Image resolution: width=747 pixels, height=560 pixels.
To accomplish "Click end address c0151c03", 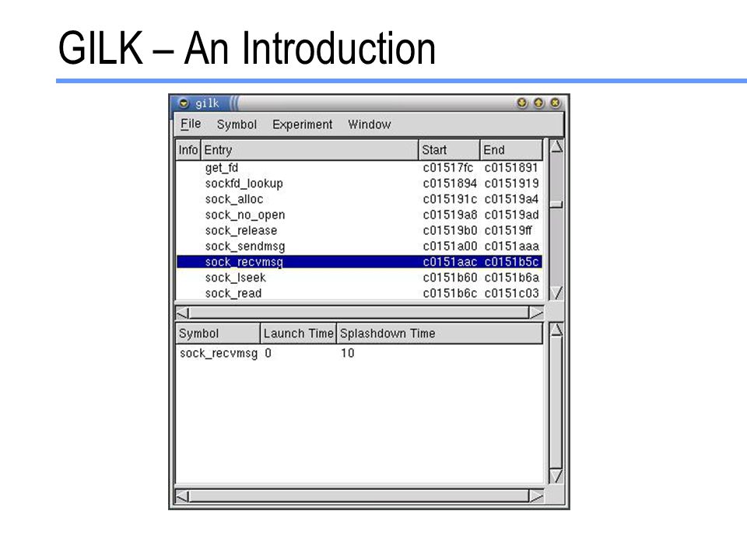I will coord(512,293).
